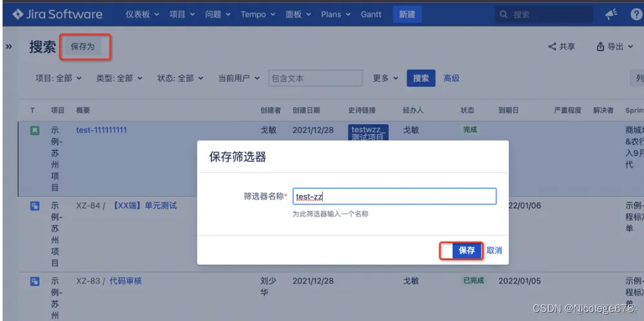Click the subtask icon for XZ-84 row

point(35,206)
